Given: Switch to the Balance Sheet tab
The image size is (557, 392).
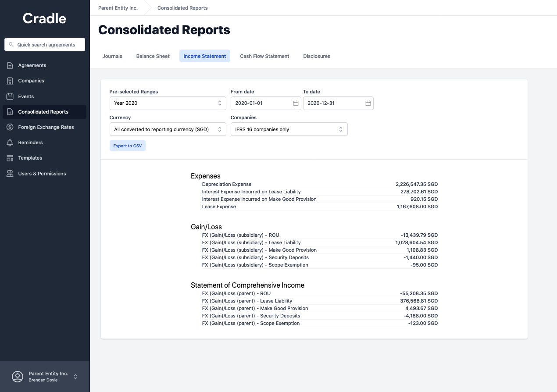Looking at the screenshot, I should 153,56.
